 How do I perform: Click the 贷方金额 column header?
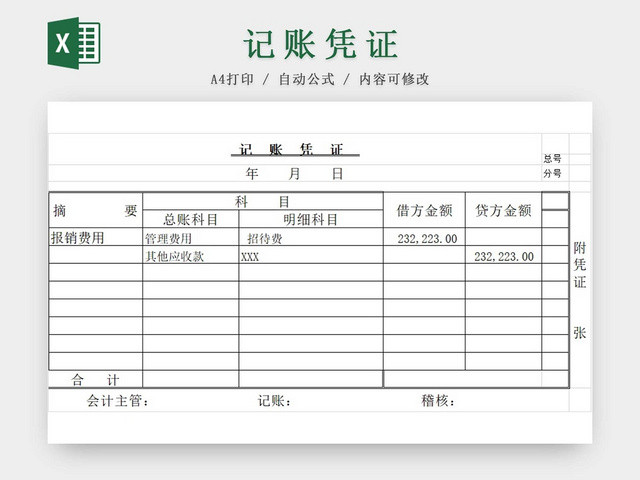(x=504, y=210)
